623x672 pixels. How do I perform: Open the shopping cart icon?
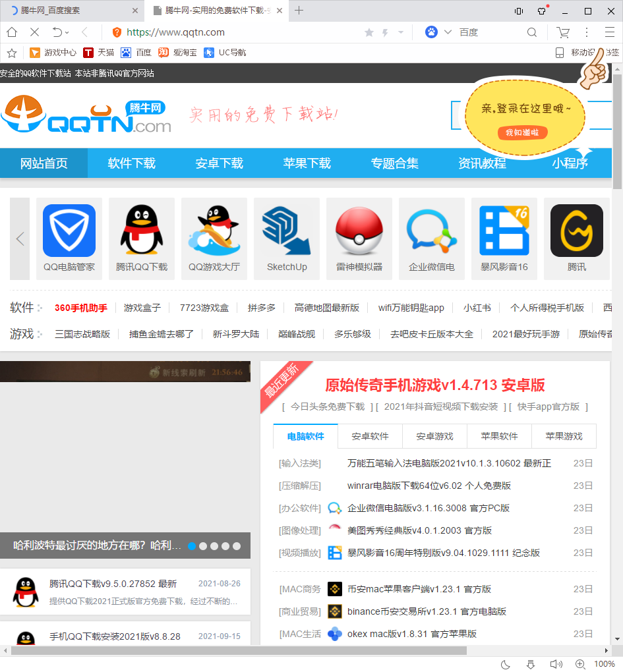pyautogui.click(x=563, y=32)
